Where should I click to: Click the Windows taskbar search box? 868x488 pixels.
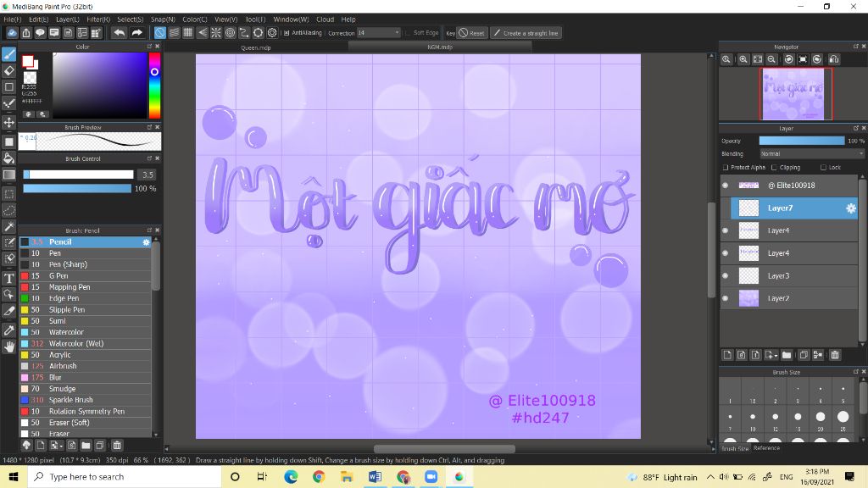(125, 477)
